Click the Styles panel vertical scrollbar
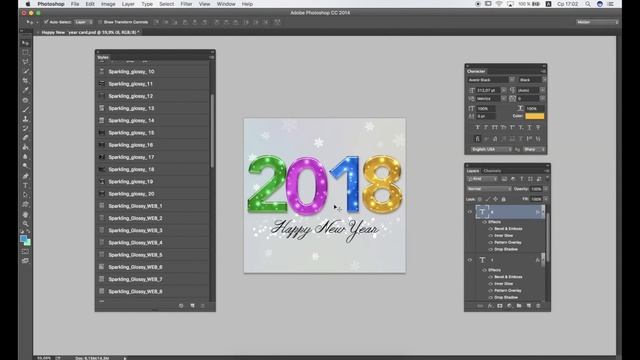 click(212, 131)
